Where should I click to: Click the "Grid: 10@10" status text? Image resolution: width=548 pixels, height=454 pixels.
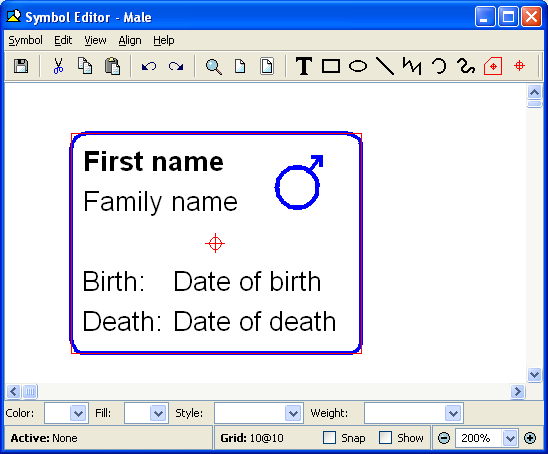click(x=252, y=438)
